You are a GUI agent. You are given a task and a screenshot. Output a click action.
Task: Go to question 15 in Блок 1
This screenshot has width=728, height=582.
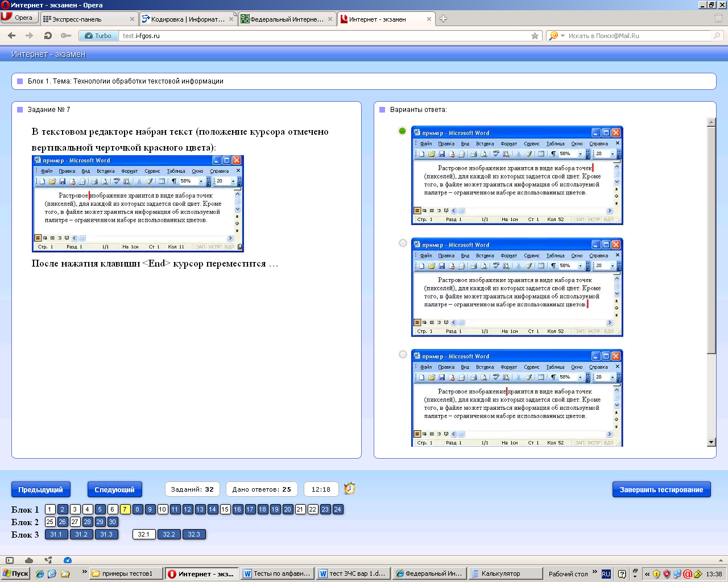[225, 509]
